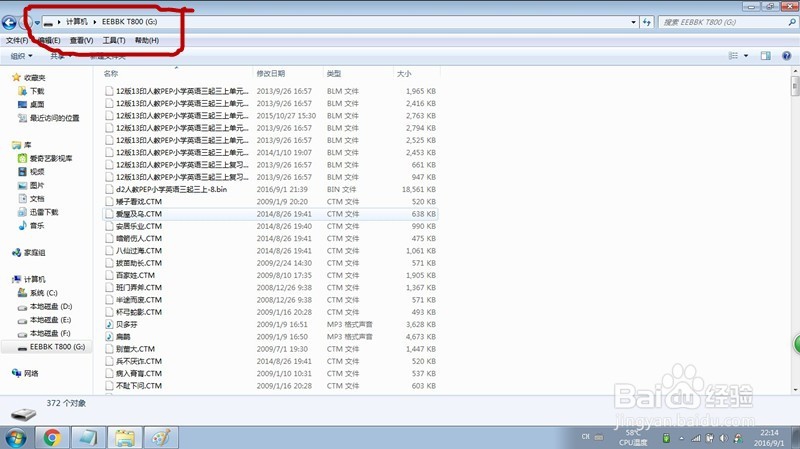Select the 爱奇艺影视库 library
This screenshot has width=800, height=449.
(x=45, y=158)
